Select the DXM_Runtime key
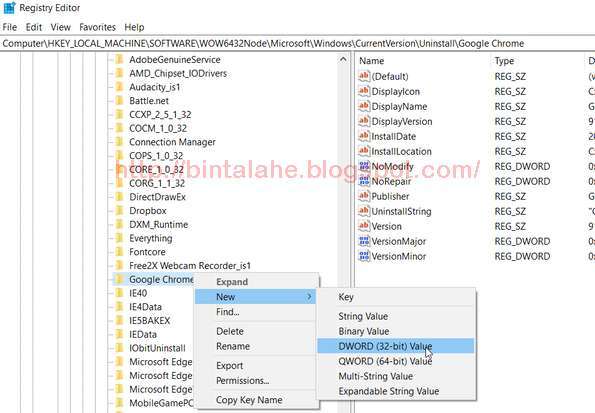 (x=159, y=224)
